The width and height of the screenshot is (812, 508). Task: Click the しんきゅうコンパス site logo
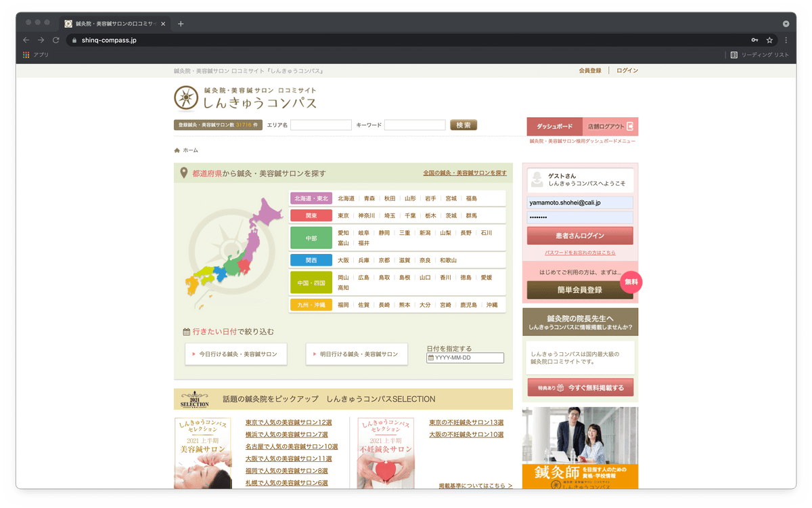[245, 98]
